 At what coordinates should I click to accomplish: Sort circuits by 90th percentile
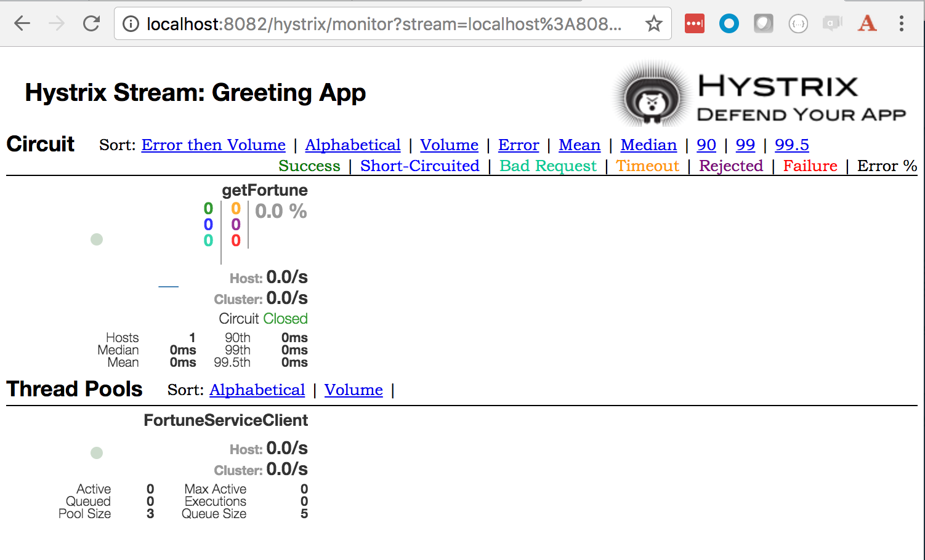(706, 145)
